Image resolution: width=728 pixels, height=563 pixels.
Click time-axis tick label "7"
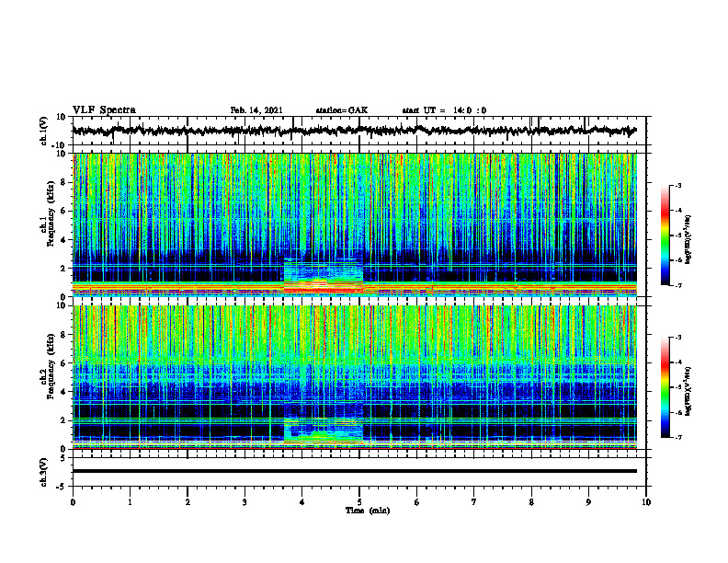click(474, 502)
